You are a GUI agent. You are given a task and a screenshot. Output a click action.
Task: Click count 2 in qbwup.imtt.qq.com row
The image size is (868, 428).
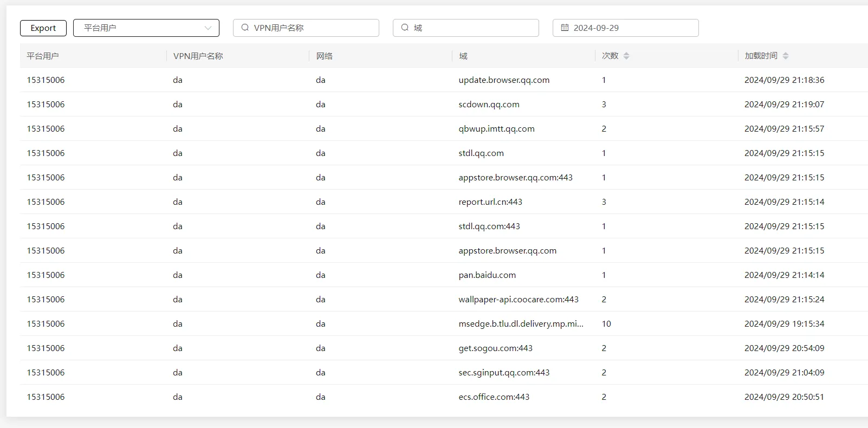pyautogui.click(x=604, y=129)
